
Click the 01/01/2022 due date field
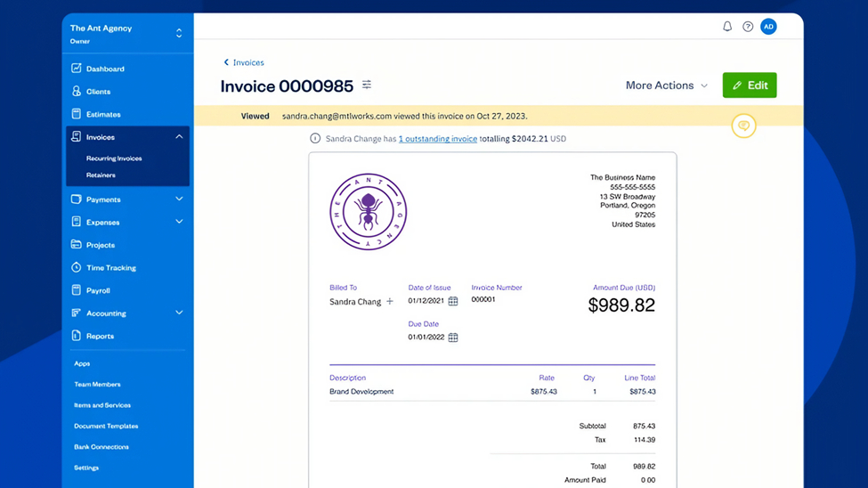(426, 338)
